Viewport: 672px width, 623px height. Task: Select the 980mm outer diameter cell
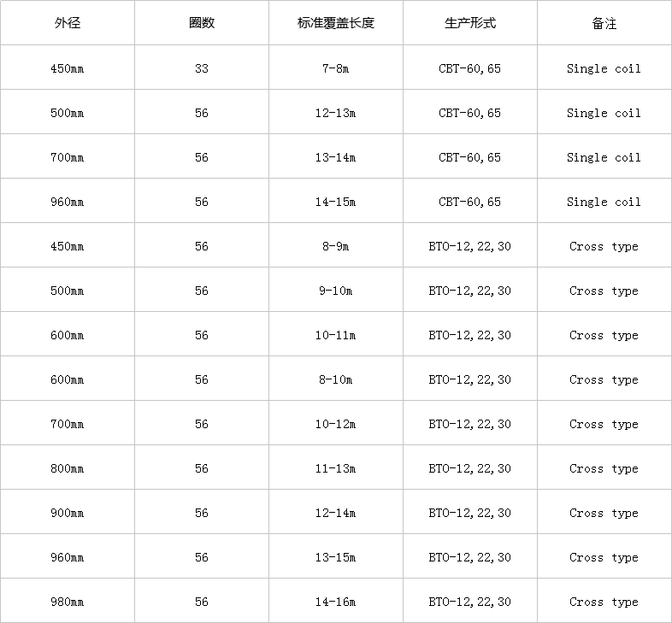pos(67,602)
